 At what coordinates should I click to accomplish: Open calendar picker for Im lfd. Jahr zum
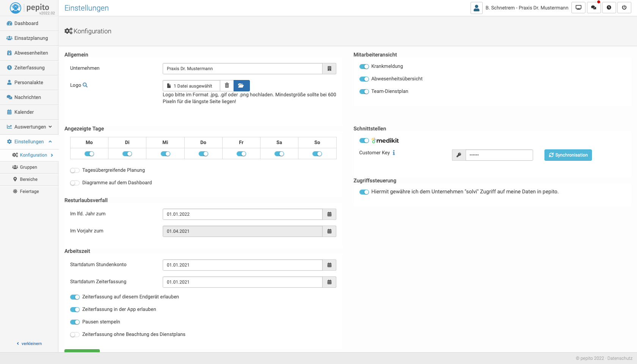click(x=329, y=214)
